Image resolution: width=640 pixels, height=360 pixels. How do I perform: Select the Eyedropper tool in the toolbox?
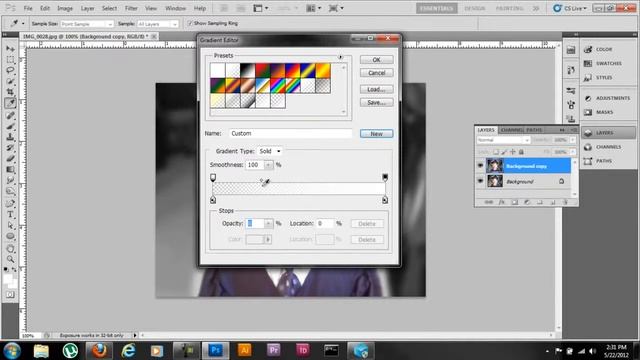[10, 103]
